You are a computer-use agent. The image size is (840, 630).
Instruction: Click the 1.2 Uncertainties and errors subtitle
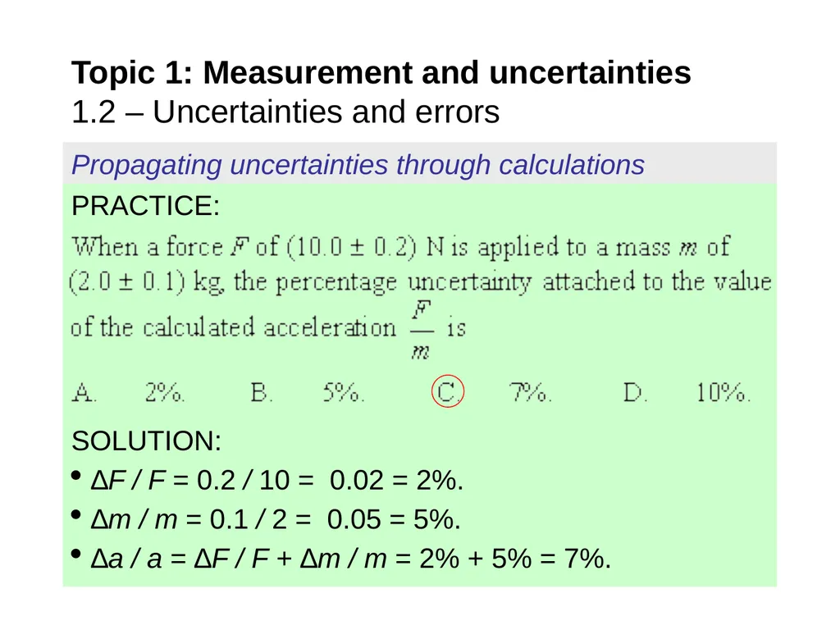(x=285, y=112)
